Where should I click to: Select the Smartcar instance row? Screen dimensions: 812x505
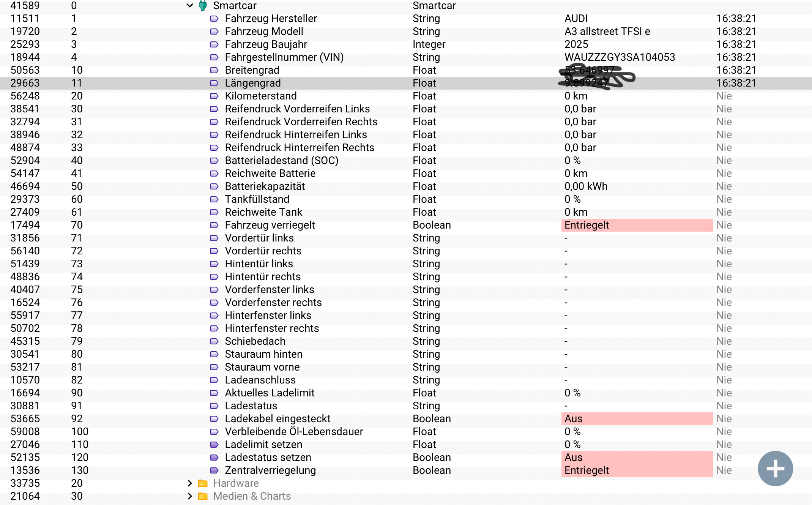pyautogui.click(x=406, y=6)
